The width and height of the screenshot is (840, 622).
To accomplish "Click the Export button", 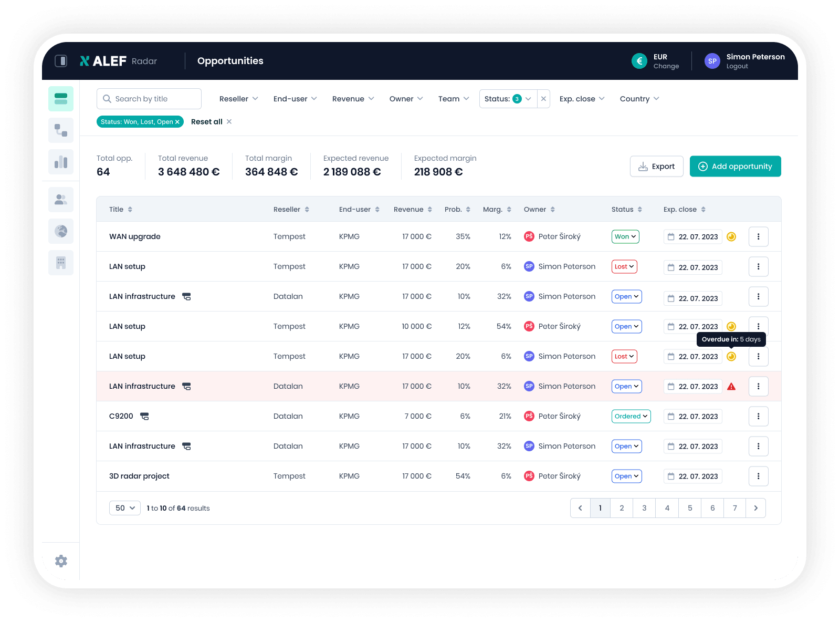I will pos(657,167).
